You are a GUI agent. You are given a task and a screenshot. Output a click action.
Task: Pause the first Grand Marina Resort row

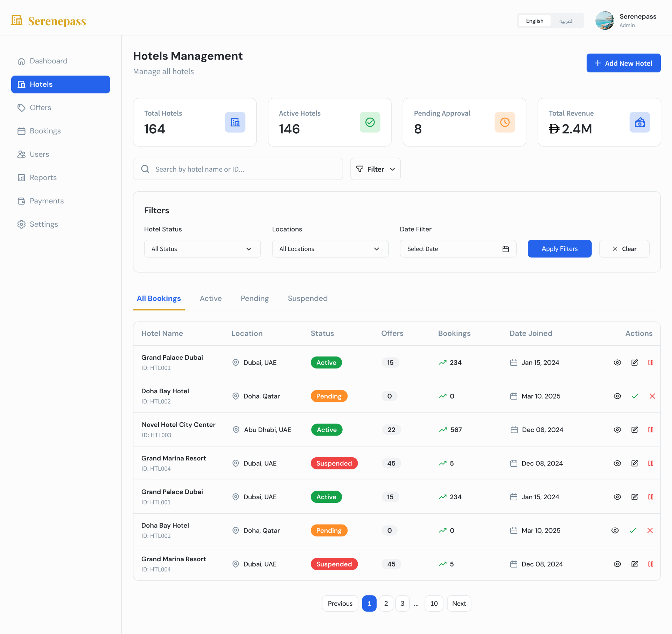[x=651, y=463]
